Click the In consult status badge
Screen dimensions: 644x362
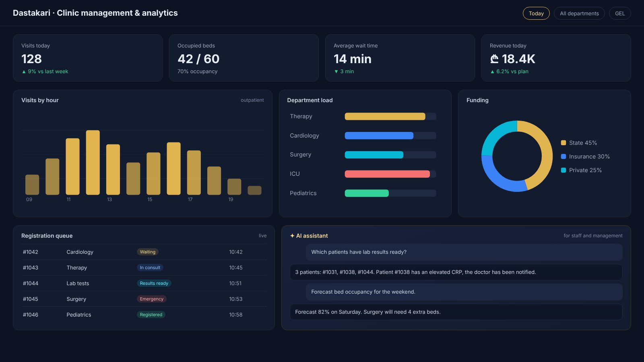click(150, 267)
